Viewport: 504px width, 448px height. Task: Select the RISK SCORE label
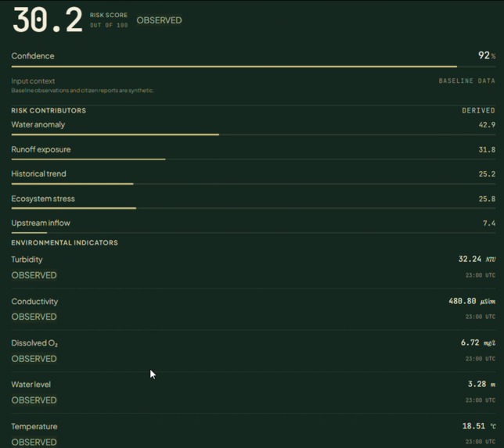click(x=109, y=15)
